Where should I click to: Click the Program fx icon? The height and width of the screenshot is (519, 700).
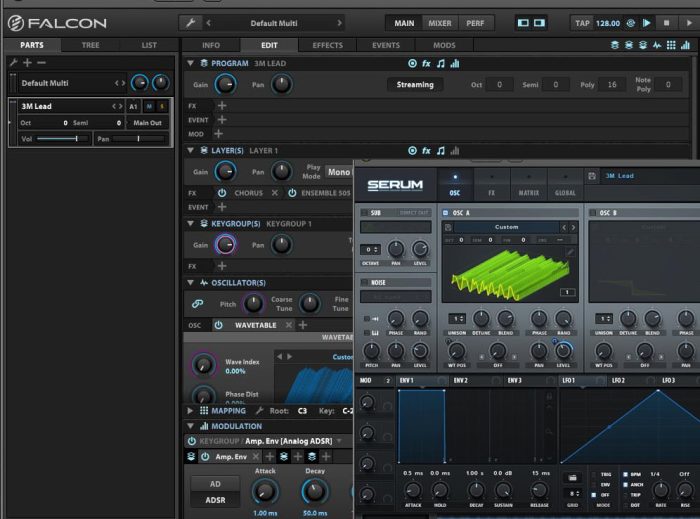(x=426, y=63)
